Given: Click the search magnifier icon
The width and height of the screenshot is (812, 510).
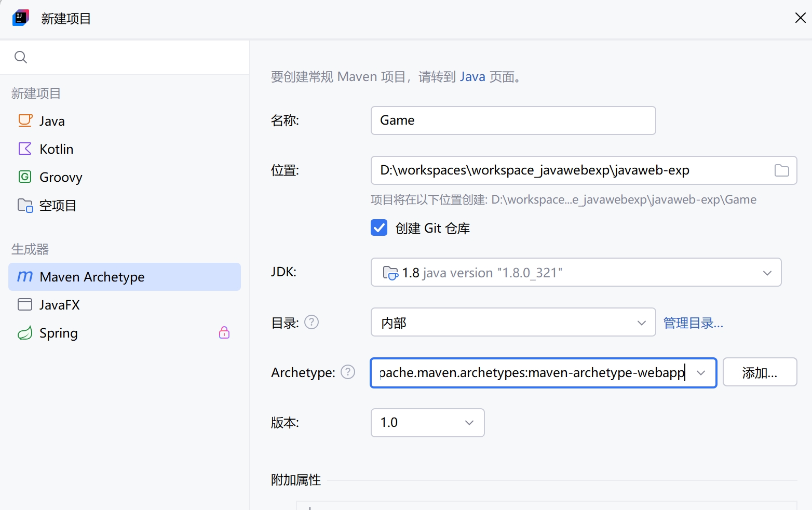Looking at the screenshot, I should pyautogui.click(x=21, y=57).
